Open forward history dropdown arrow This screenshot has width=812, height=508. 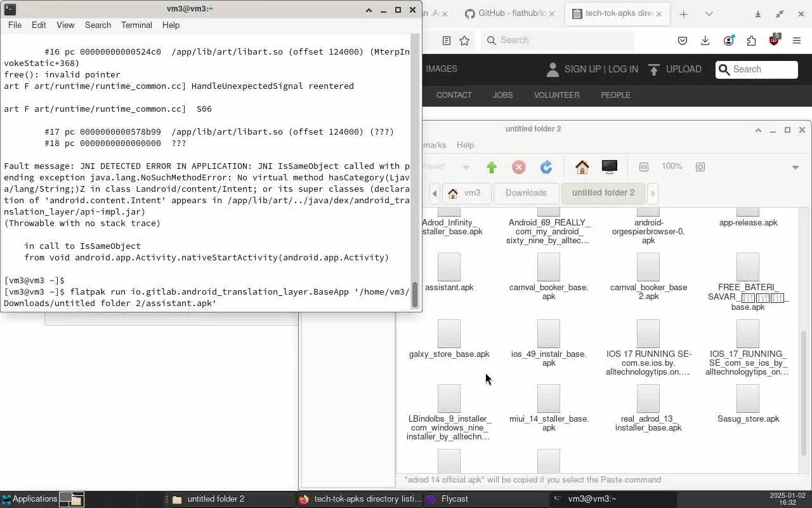click(x=466, y=168)
